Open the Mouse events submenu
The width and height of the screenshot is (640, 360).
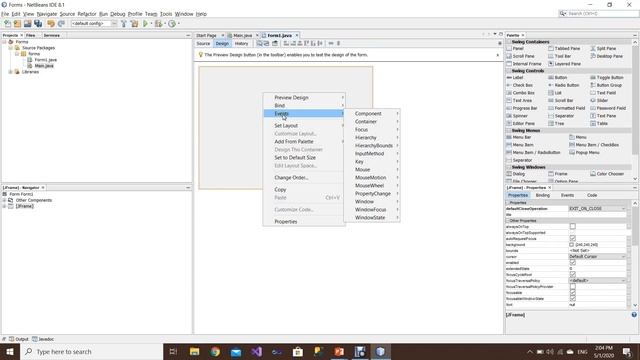(x=371, y=169)
